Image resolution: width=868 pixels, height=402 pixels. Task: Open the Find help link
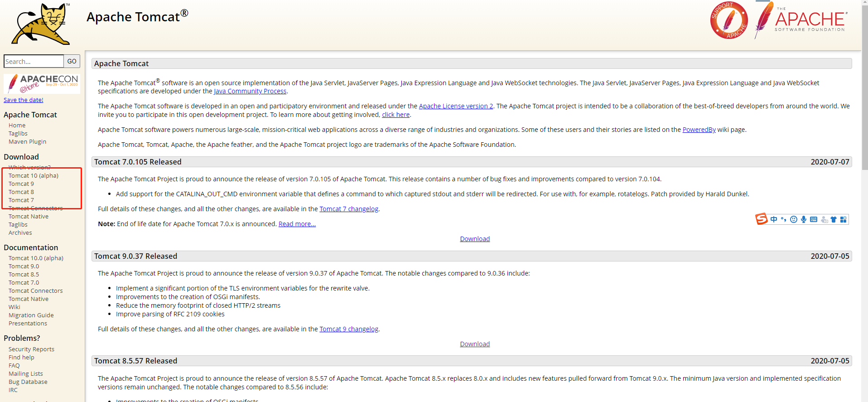21,357
